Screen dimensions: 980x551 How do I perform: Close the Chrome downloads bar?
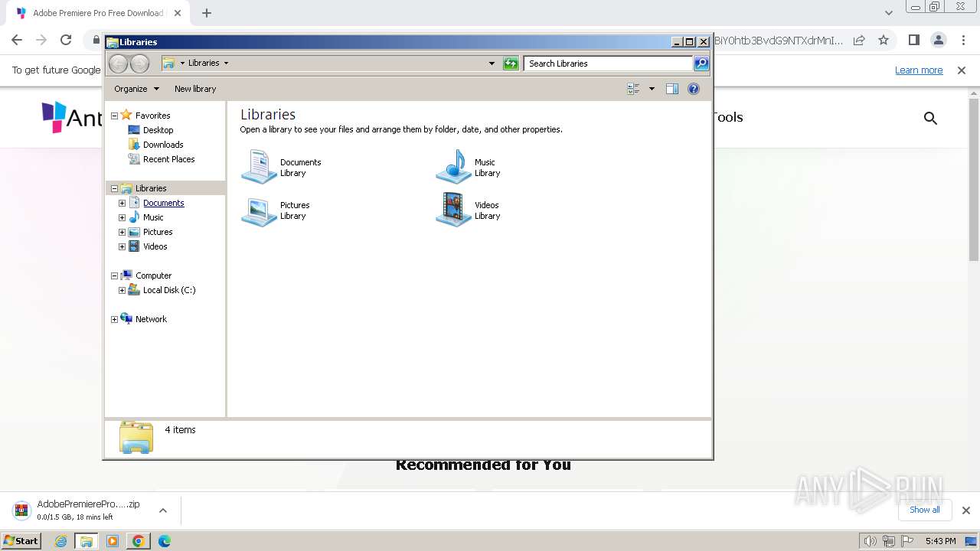pos(965,510)
